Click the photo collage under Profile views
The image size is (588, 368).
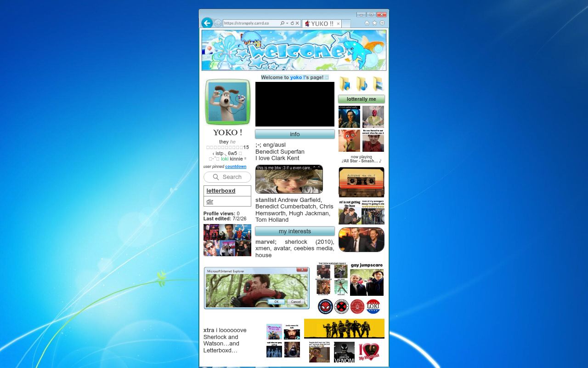click(x=227, y=240)
